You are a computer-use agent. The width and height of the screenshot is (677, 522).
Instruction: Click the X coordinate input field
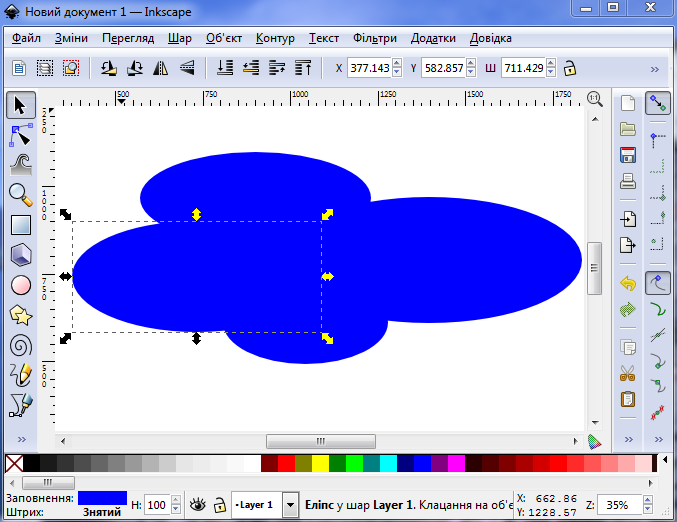tap(368, 69)
